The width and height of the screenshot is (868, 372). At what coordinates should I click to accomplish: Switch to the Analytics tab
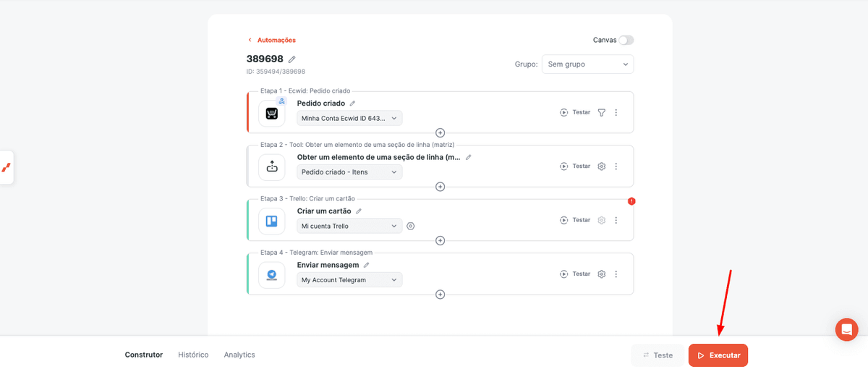coord(239,355)
